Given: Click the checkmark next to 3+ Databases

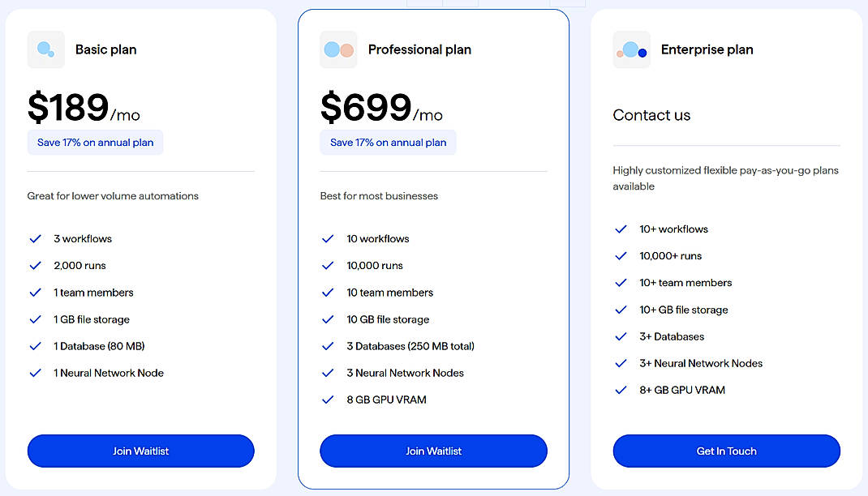Looking at the screenshot, I should click(x=621, y=336).
